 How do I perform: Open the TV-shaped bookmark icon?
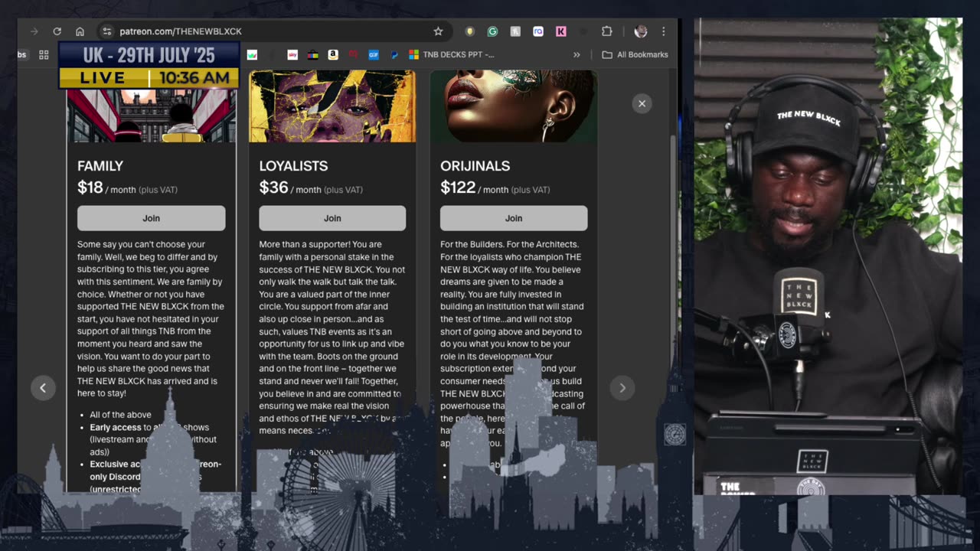click(x=313, y=55)
